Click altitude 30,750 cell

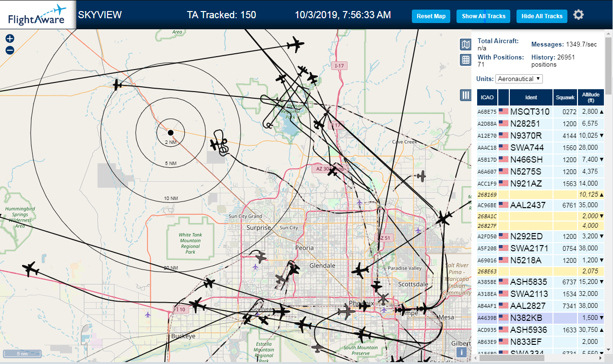click(x=591, y=329)
